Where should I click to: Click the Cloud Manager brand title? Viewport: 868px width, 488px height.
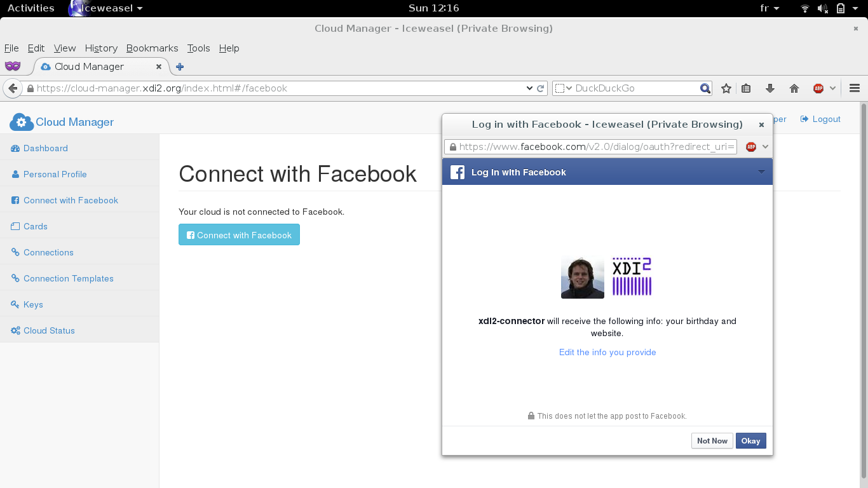[74, 122]
